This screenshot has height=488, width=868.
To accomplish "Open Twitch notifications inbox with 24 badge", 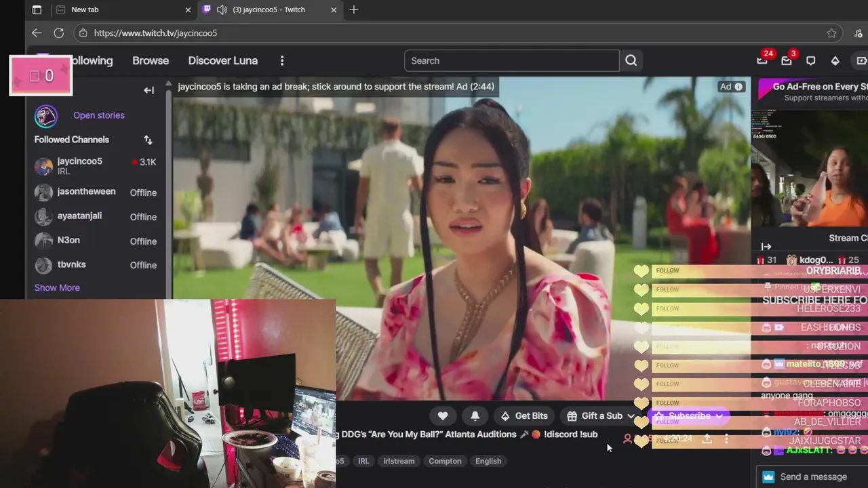I will coord(763,60).
